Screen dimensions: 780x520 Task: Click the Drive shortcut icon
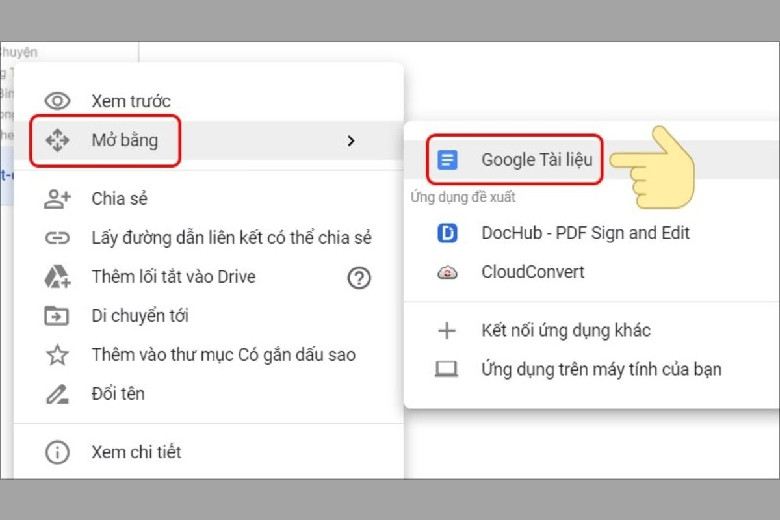(x=57, y=277)
